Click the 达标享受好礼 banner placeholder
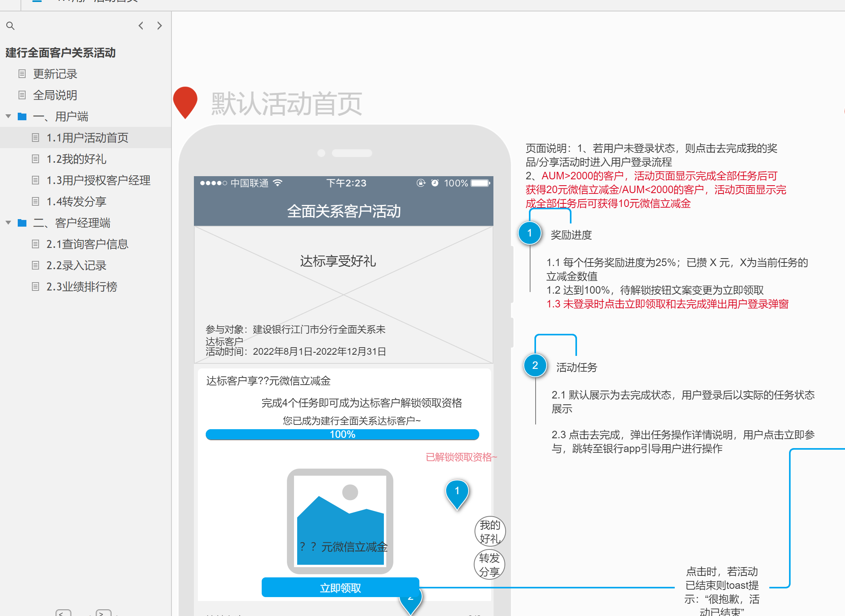845x616 pixels. pos(343,294)
